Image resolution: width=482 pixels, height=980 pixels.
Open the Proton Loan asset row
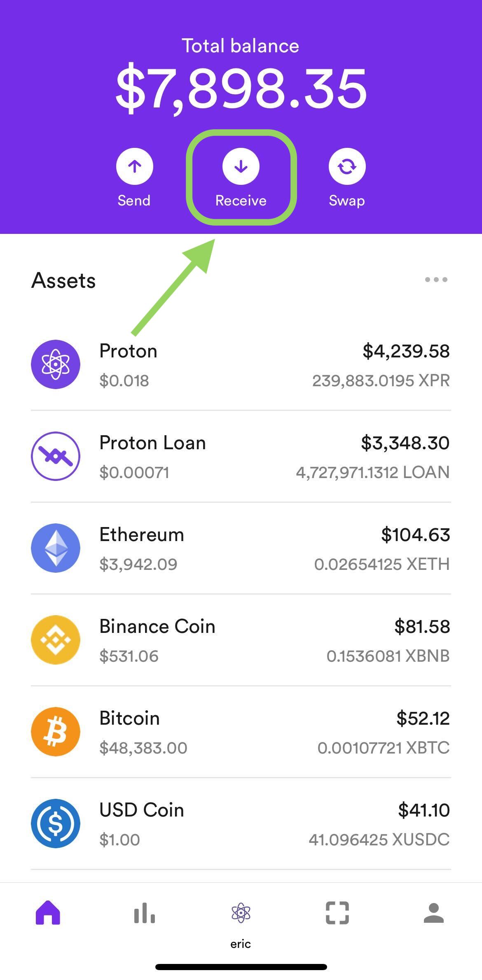coord(241,456)
